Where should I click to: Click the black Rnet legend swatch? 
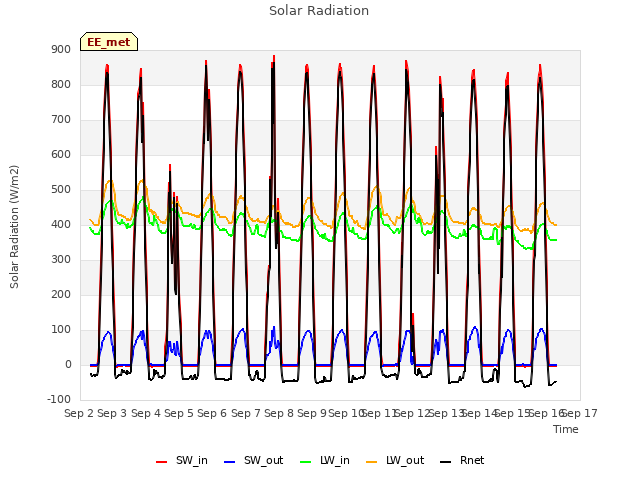click(446, 462)
